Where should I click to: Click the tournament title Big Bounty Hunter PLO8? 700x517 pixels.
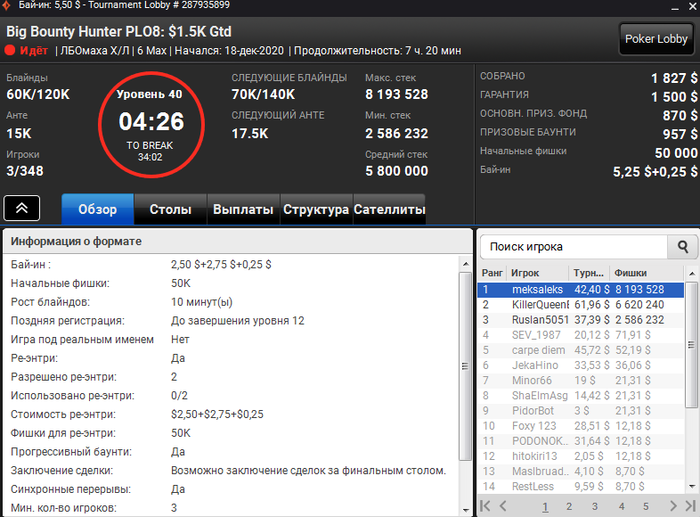119,32
